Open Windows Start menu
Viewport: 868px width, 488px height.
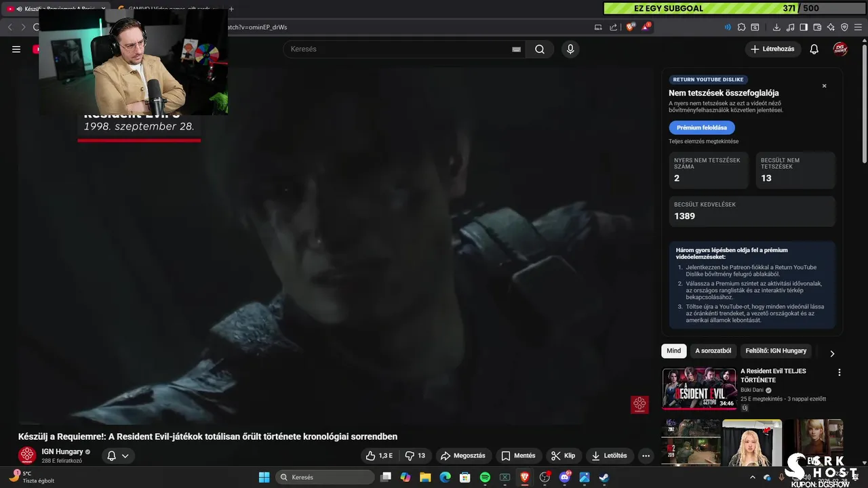[x=264, y=477]
